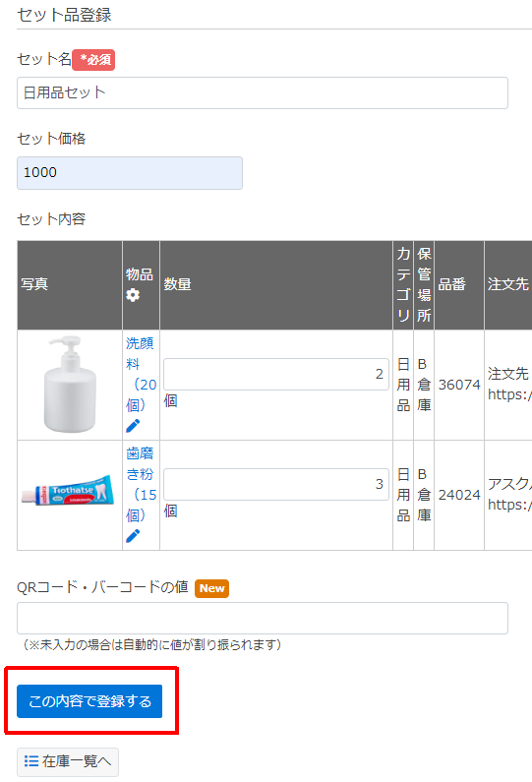532x782 pixels.
Task: Select quantity field for 歯磨き粉
Action: (x=276, y=484)
